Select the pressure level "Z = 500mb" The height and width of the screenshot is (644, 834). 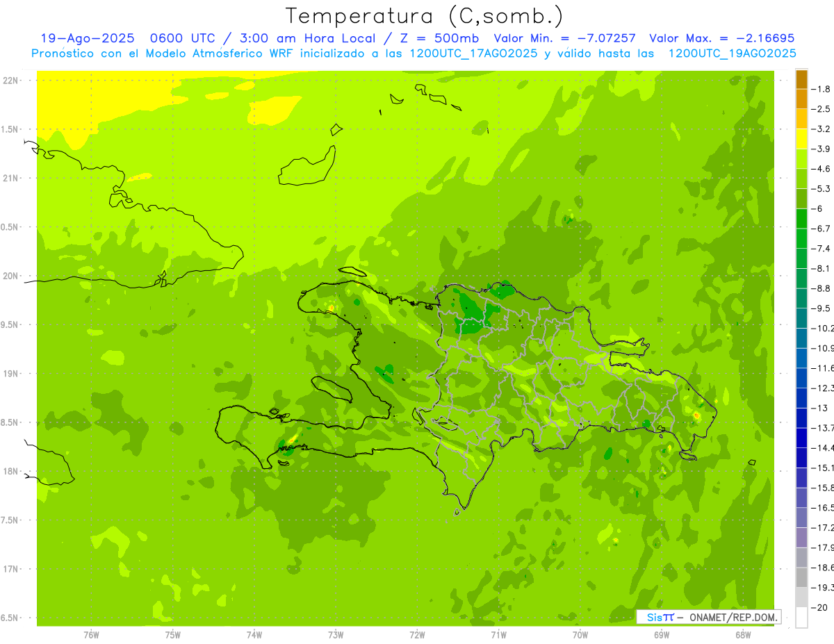point(439,38)
